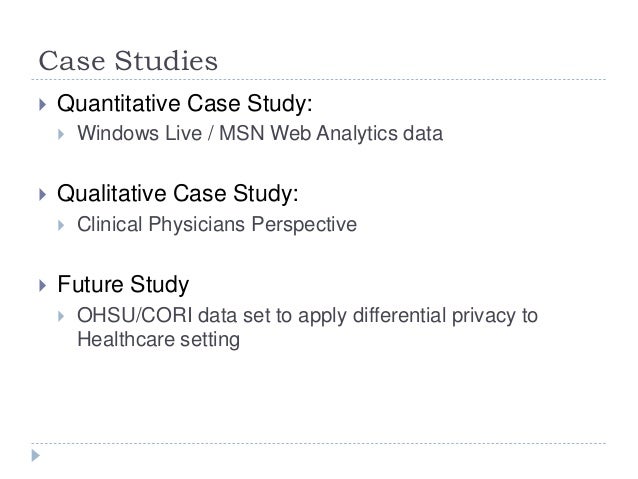The width and height of the screenshot is (638, 479).
Task: Click the Case Studies slide title
Action: pos(127,62)
